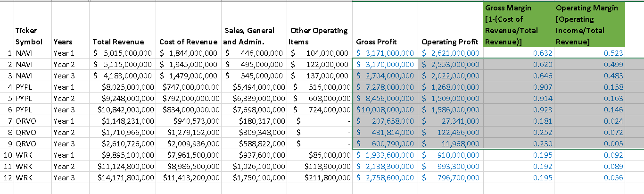Select cell $86,000,000

click(319, 155)
